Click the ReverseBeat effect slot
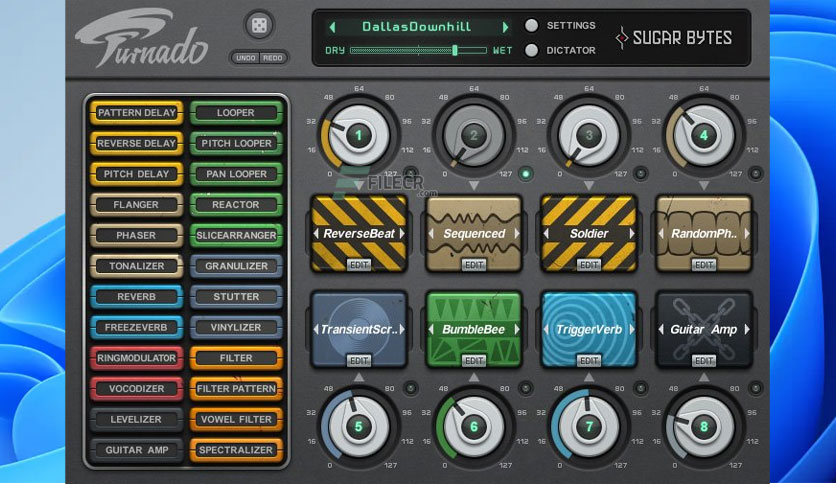 click(359, 233)
